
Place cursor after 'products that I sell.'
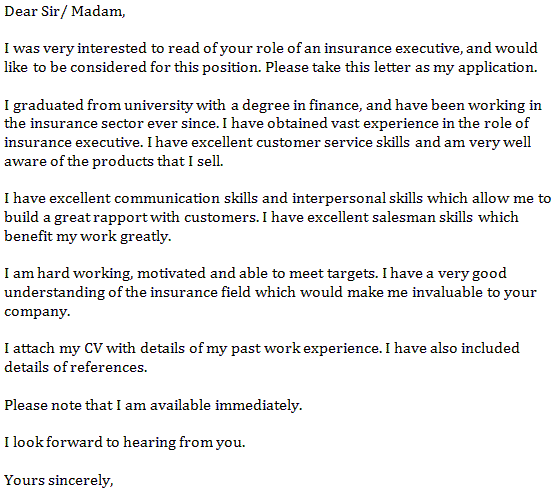[224, 161]
